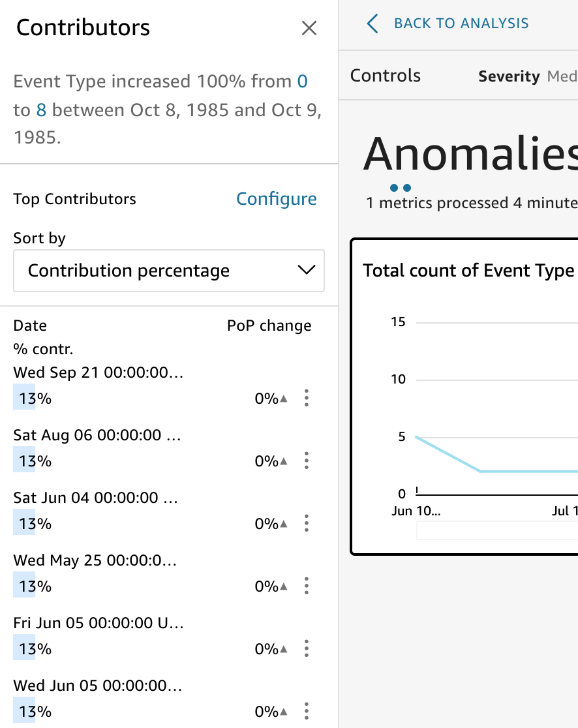Screen dimensions: 578x728
Task: Open options menu for Sat Aug 06 contributor
Action: (x=307, y=461)
